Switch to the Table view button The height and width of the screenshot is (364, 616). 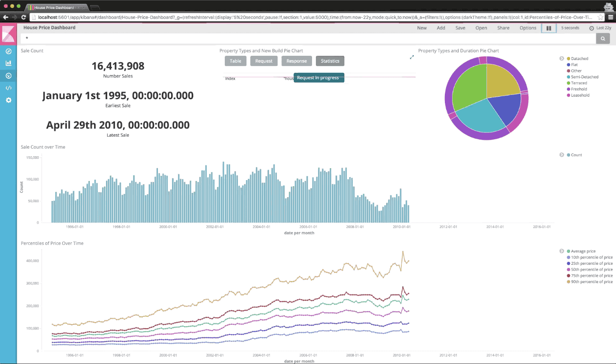(235, 61)
